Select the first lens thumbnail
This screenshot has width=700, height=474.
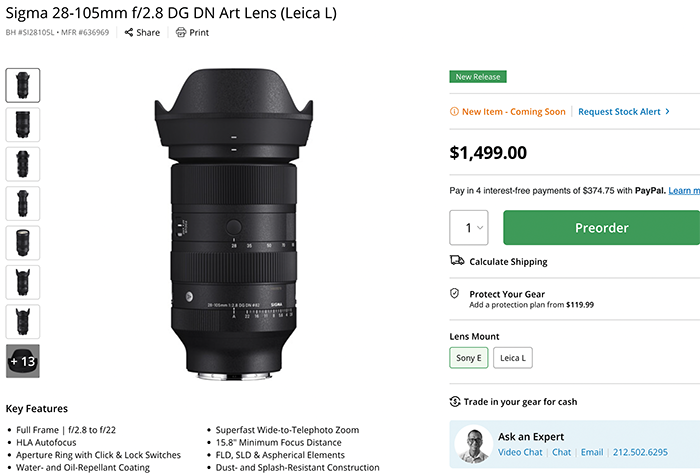[23, 85]
